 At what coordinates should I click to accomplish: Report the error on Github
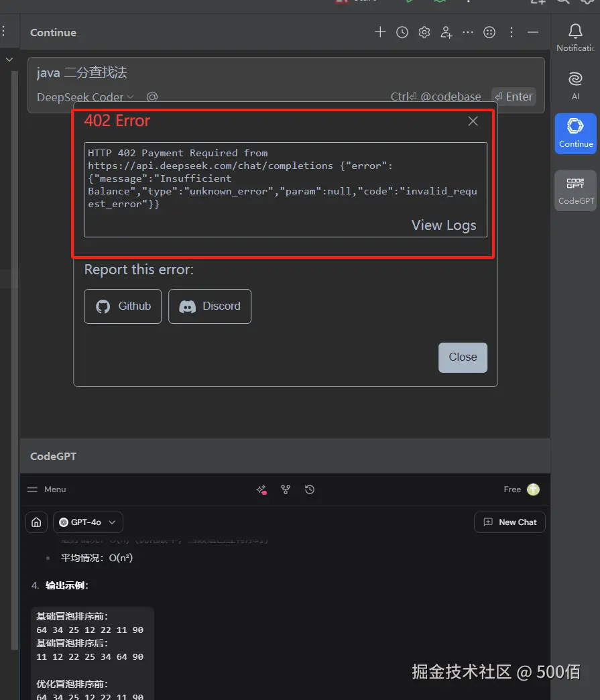pyautogui.click(x=123, y=306)
